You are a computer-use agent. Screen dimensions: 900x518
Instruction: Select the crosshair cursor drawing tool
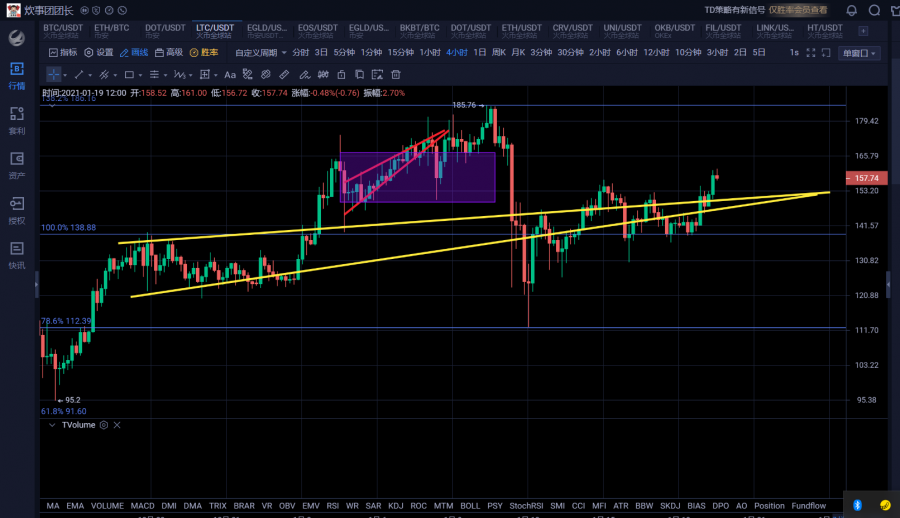[x=53, y=74]
